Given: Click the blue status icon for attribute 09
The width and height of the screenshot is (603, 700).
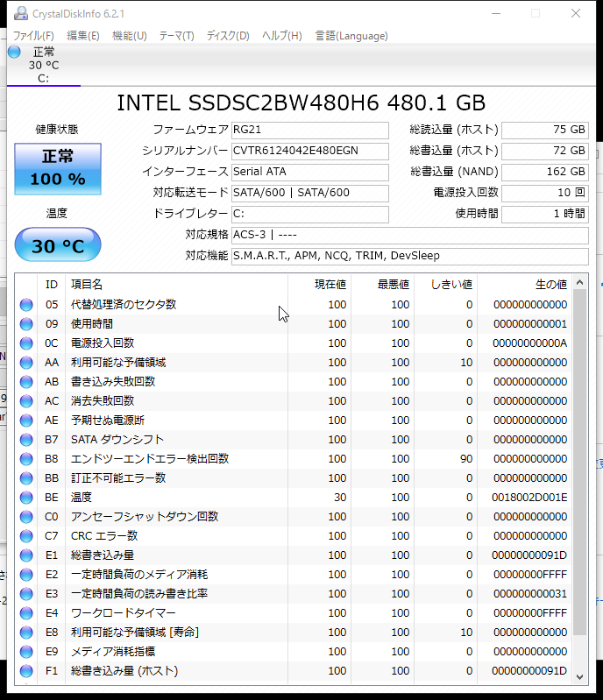Looking at the screenshot, I should [x=26, y=324].
